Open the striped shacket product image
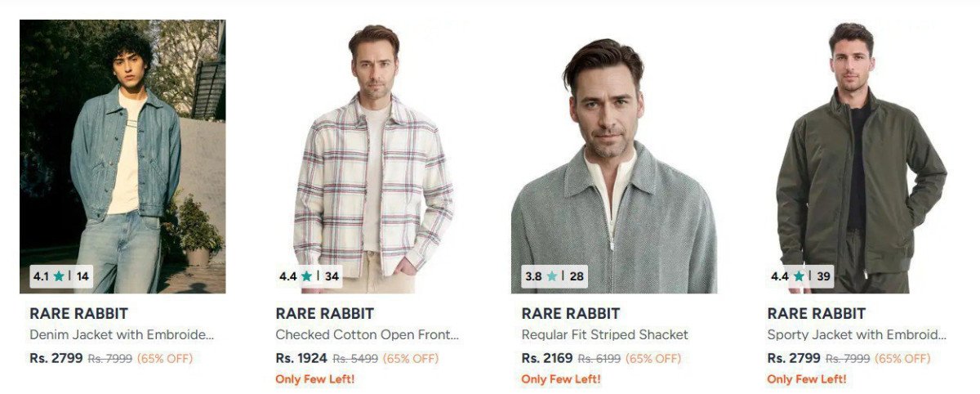Image resolution: width=980 pixels, height=394 pixels. (x=614, y=156)
